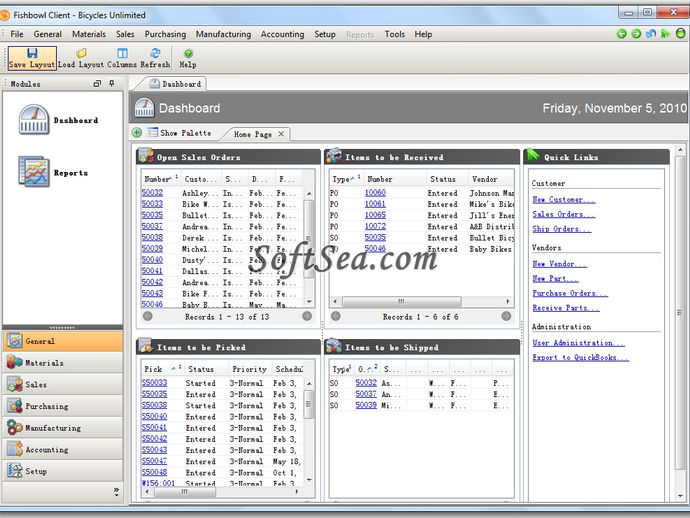Sort Items to be Picked by Priority column
Screen dimensions: 690x518
[x=250, y=369]
